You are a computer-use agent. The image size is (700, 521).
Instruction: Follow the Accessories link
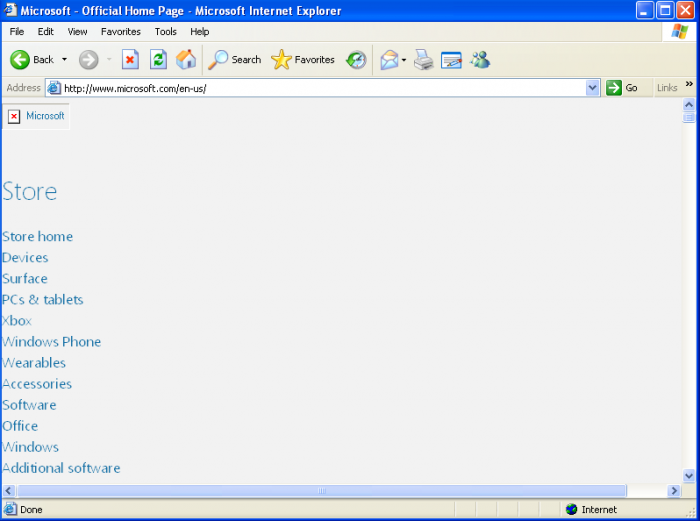[x=37, y=384]
